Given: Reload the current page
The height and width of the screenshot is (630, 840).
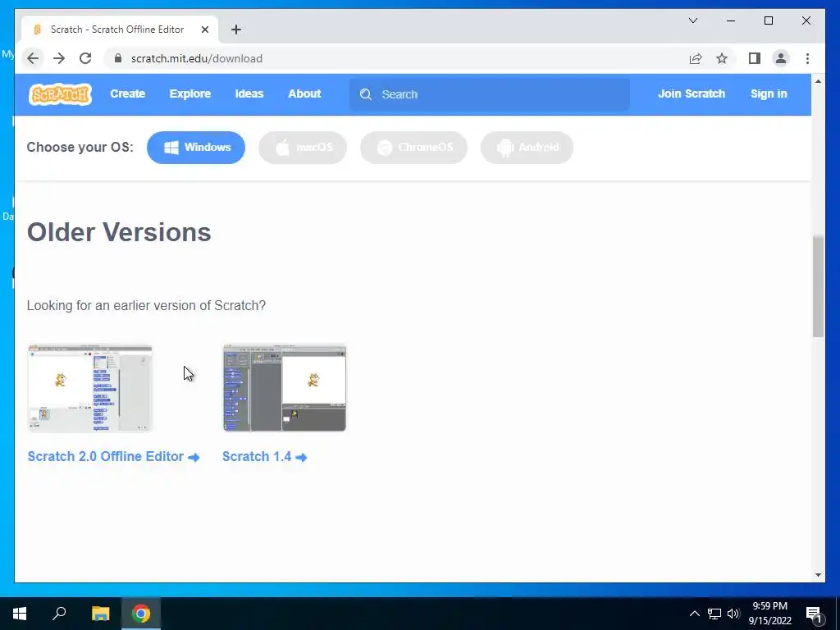Looking at the screenshot, I should [85, 58].
